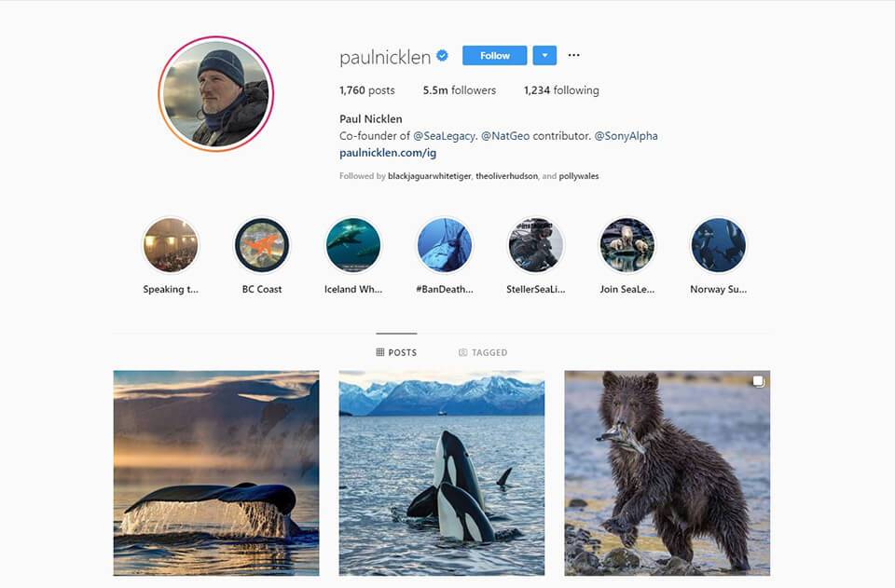Open the StellerSeaLi highlight circle
This screenshot has height=588, width=895.
536,245
